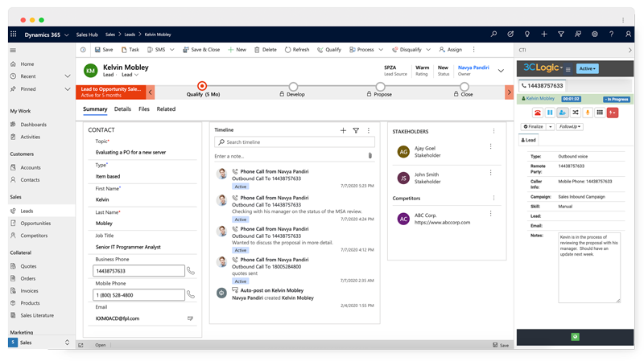Open the Related tab

(x=166, y=109)
